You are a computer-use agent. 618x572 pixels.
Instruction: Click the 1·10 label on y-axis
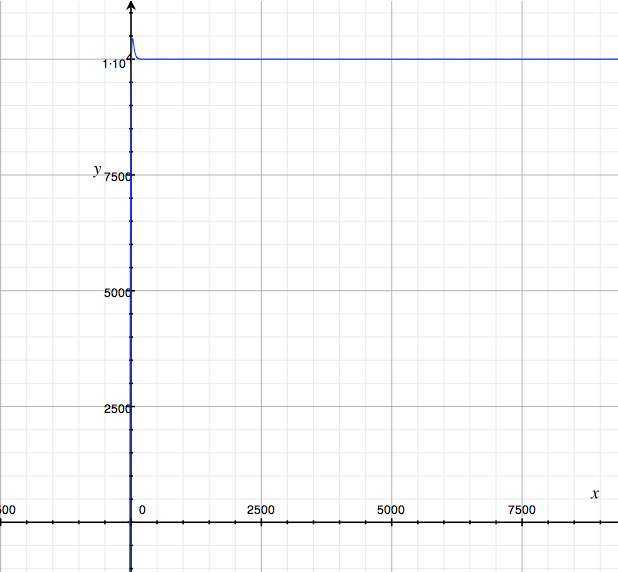113,64
